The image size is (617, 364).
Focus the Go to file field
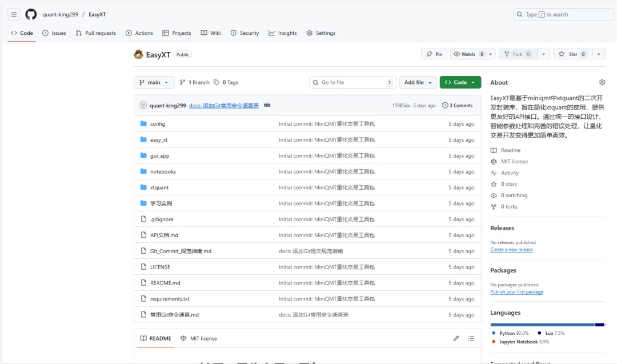[x=352, y=82]
